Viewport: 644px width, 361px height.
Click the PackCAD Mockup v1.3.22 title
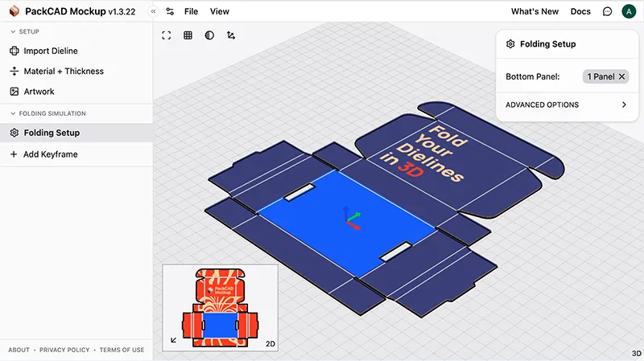(x=80, y=11)
